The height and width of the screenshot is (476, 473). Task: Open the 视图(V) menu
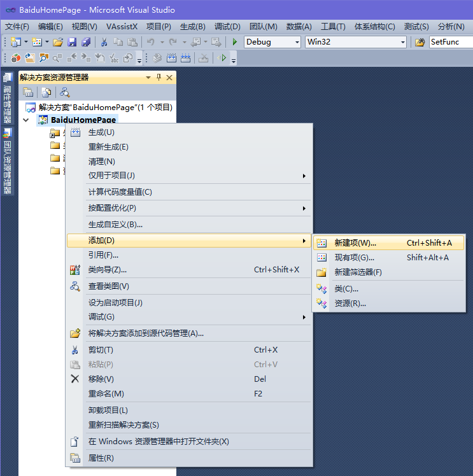(85, 27)
